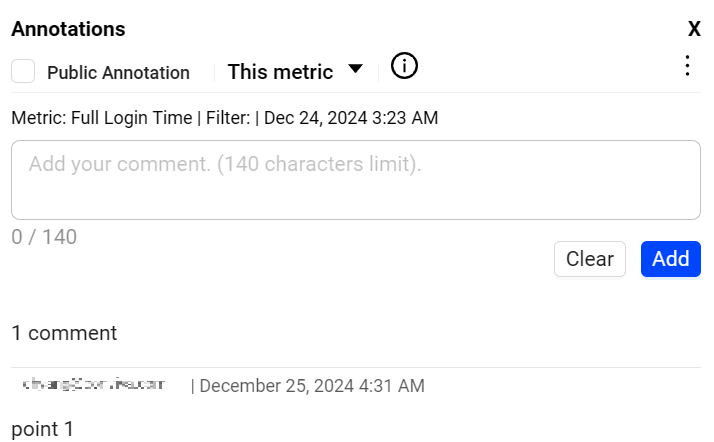Open the This metric dropdown
The height and width of the screenshot is (442, 714).
(280, 72)
